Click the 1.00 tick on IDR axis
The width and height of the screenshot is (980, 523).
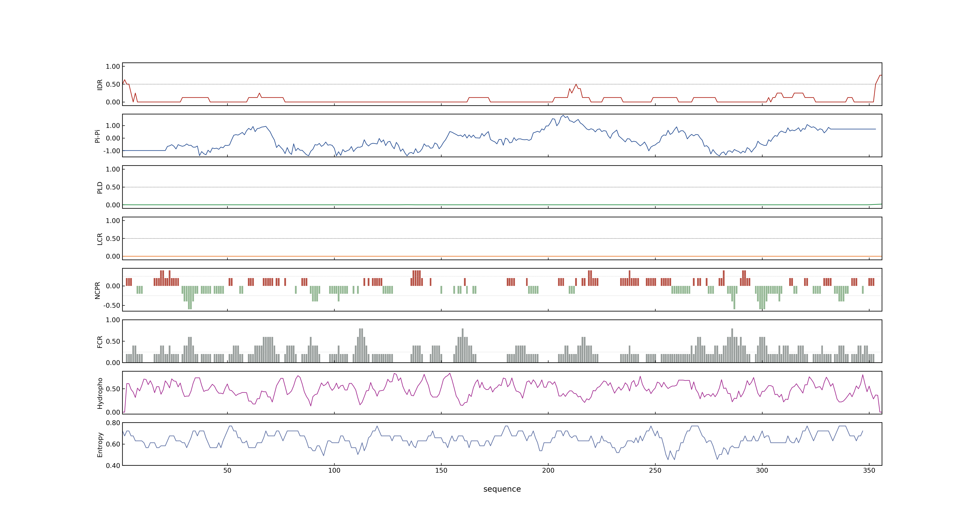pos(113,67)
